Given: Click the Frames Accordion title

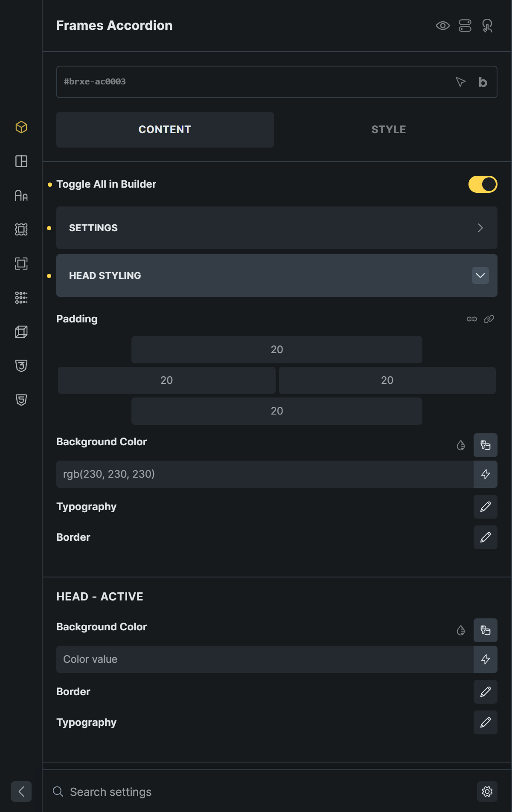Looking at the screenshot, I should coord(114,26).
